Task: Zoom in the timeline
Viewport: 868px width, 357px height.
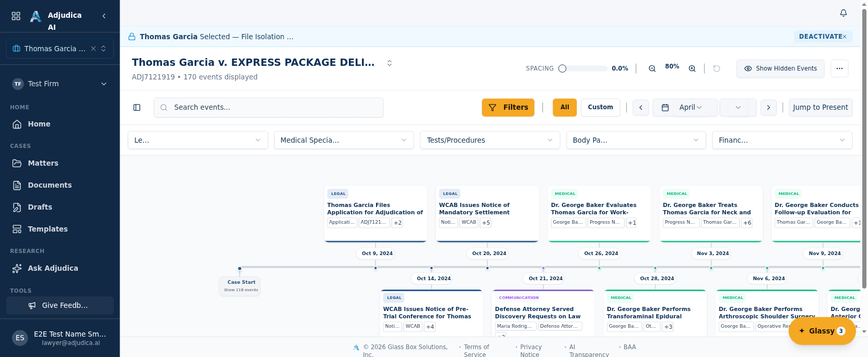Action: click(692, 68)
